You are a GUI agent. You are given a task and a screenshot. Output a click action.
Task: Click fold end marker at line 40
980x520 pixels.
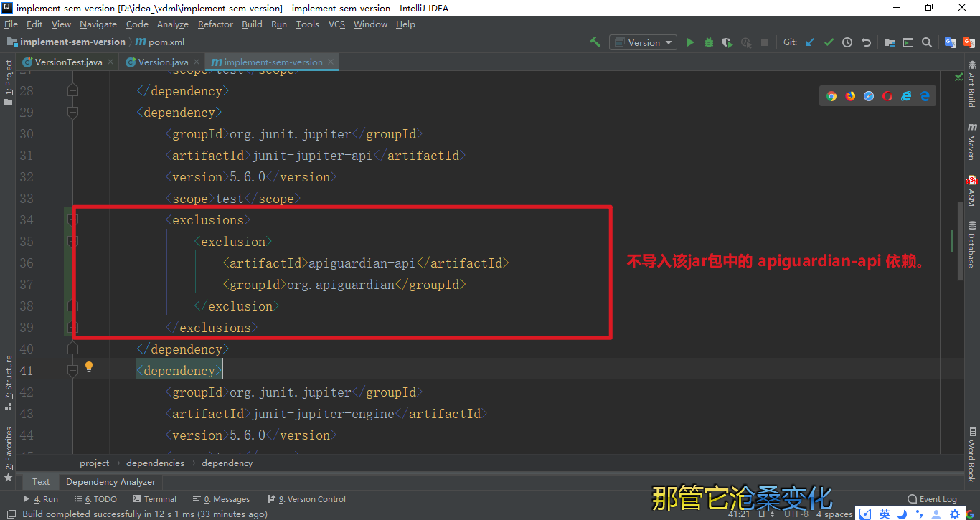(x=72, y=349)
